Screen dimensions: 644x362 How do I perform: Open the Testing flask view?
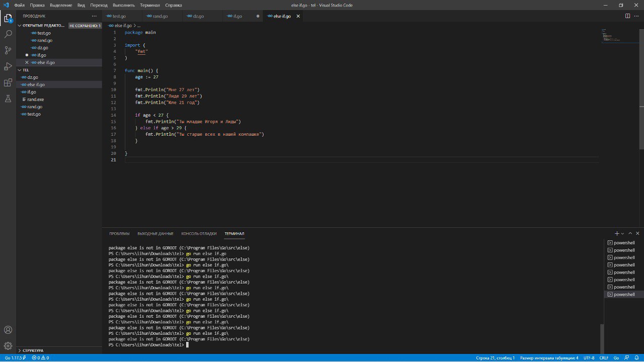8,99
